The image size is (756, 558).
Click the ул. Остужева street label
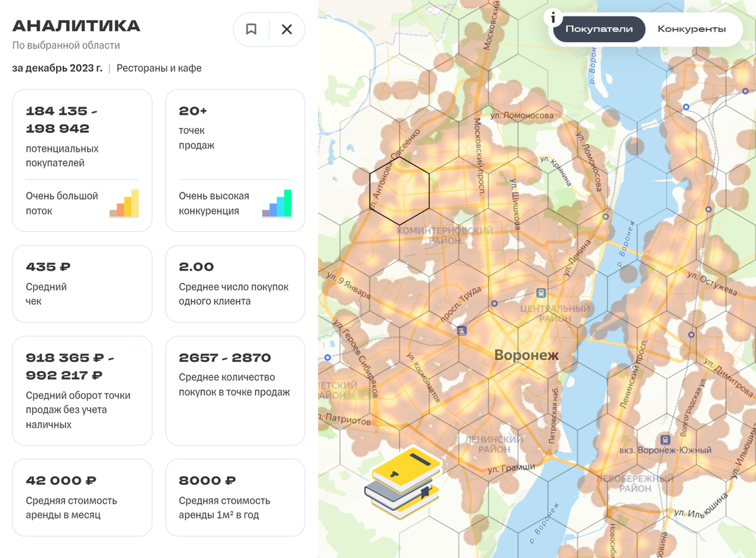(x=712, y=284)
